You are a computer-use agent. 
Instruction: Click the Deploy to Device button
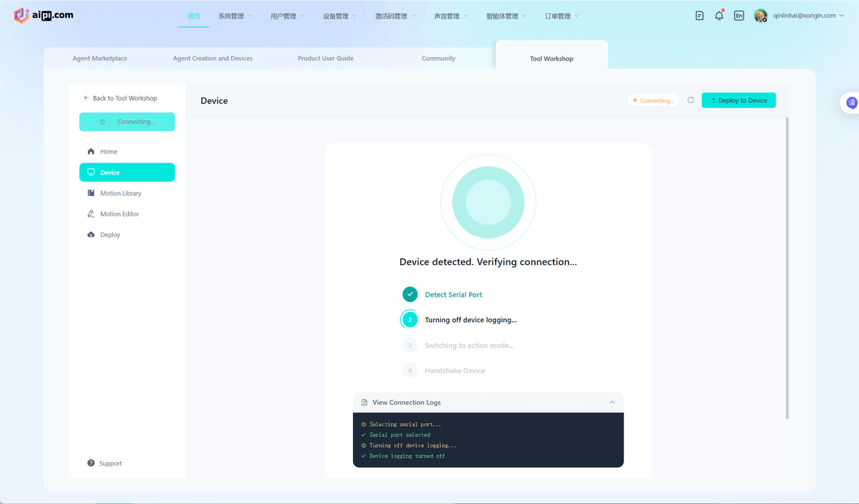[739, 100]
